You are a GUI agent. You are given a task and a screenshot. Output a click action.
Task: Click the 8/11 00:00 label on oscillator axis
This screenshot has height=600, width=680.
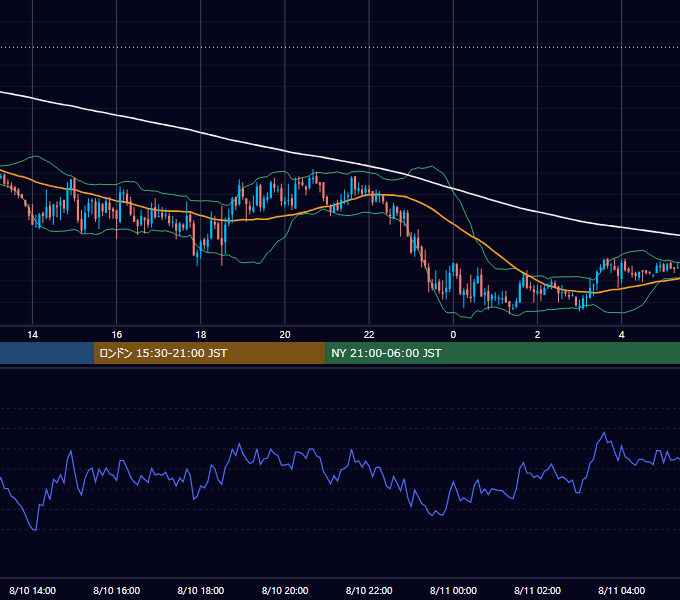(453, 590)
